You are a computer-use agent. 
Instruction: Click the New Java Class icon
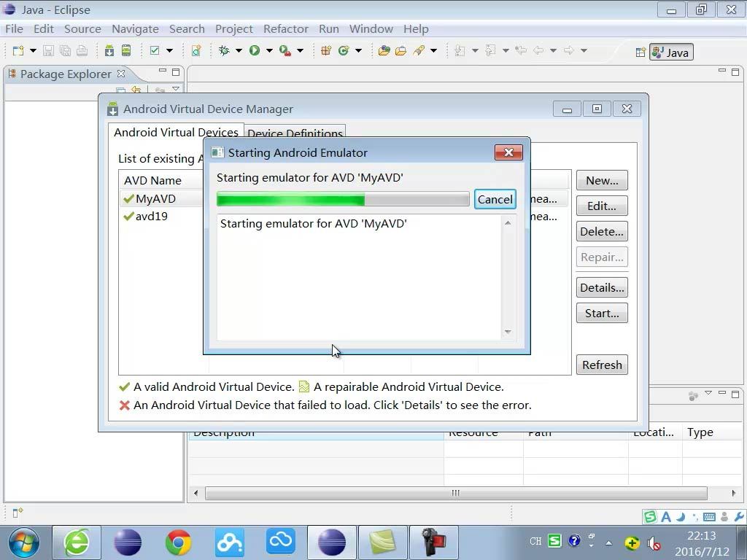point(344,50)
